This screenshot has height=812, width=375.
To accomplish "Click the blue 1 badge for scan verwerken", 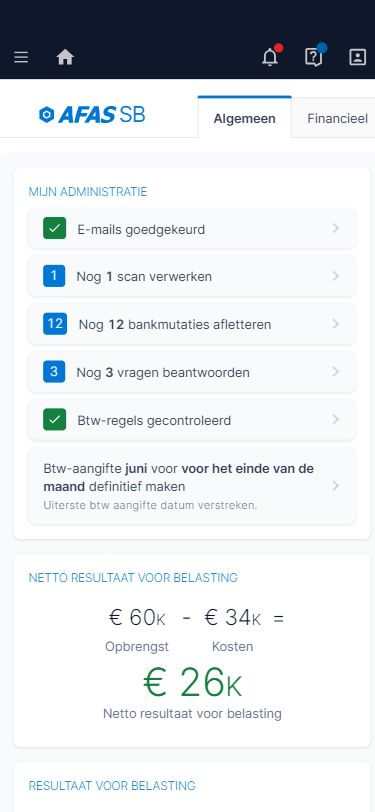I will [54, 276].
